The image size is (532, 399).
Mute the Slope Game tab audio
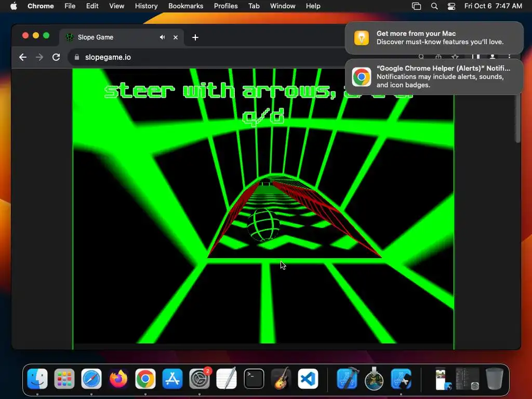tap(162, 37)
